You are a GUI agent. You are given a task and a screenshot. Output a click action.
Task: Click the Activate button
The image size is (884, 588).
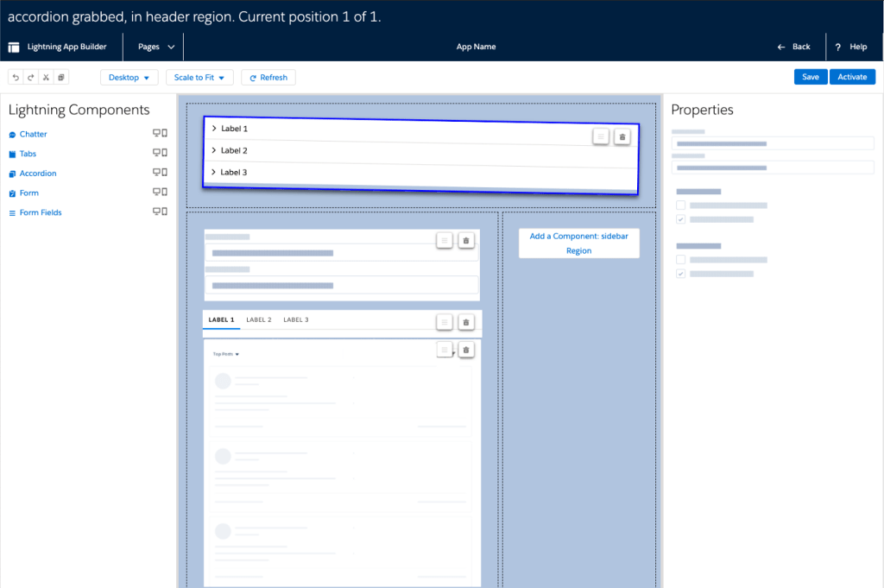pyautogui.click(x=852, y=77)
